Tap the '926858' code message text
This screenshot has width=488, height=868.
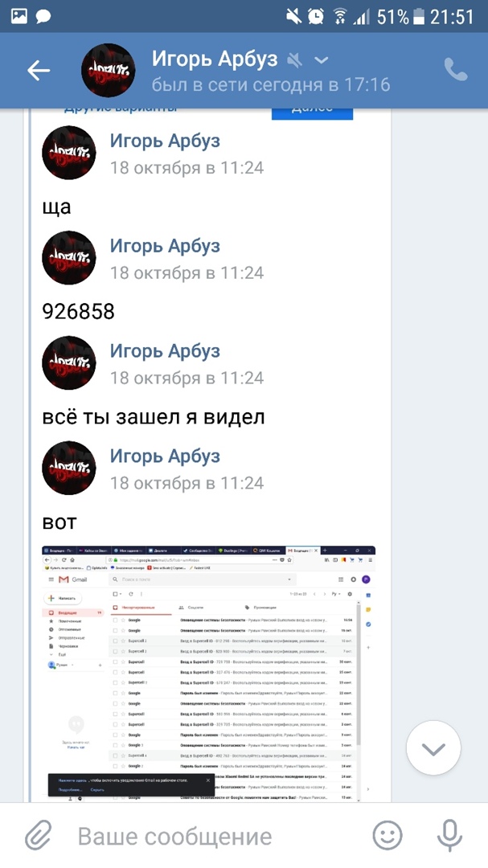pyautogui.click(x=79, y=312)
